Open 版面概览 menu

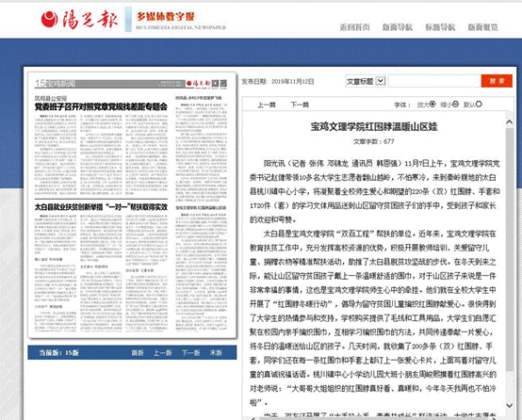coord(482,27)
